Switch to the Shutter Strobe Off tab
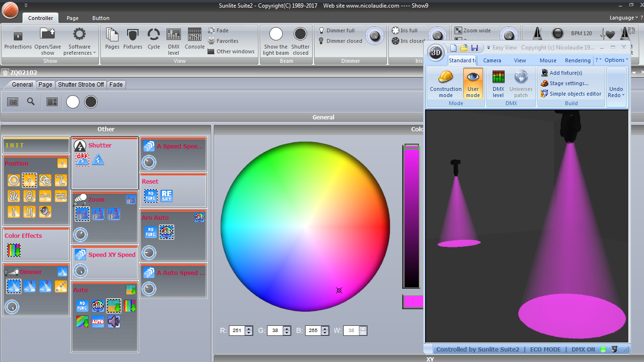This screenshot has height=362, width=644. click(x=81, y=84)
